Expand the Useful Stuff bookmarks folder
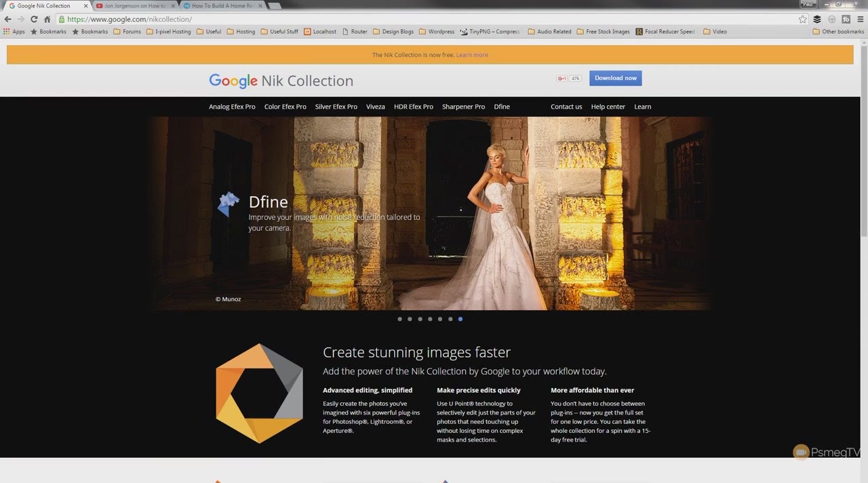 pyautogui.click(x=279, y=31)
